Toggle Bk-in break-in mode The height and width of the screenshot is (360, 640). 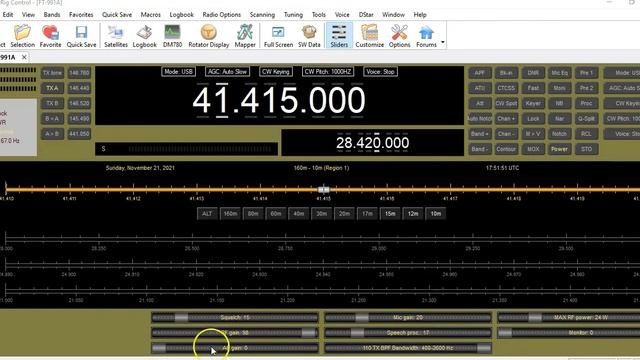(x=506, y=73)
